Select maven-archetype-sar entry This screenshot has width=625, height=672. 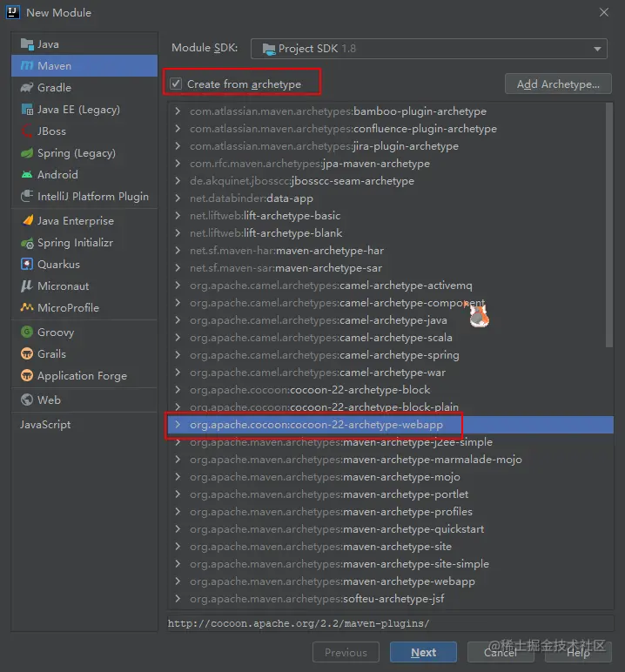tap(391, 268)
